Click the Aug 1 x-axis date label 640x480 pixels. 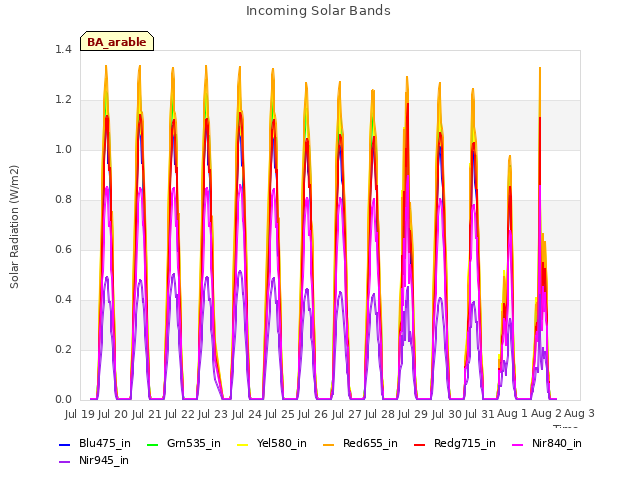[x=512, y=414]
